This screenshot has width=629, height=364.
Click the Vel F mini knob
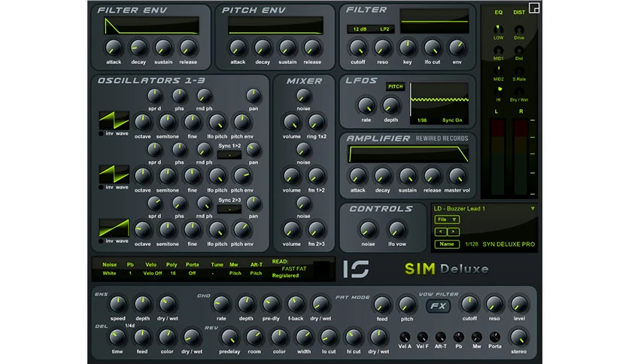(422, 337)
